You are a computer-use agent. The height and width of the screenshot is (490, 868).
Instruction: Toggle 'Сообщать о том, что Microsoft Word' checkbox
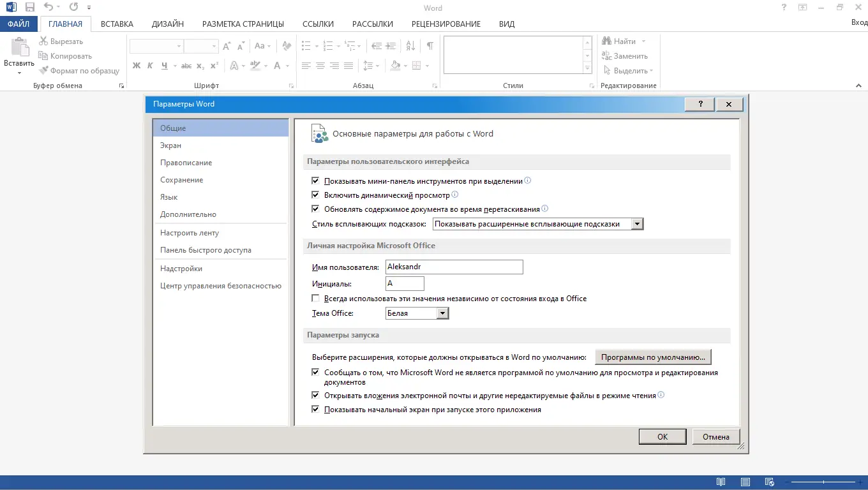(315, 373)
